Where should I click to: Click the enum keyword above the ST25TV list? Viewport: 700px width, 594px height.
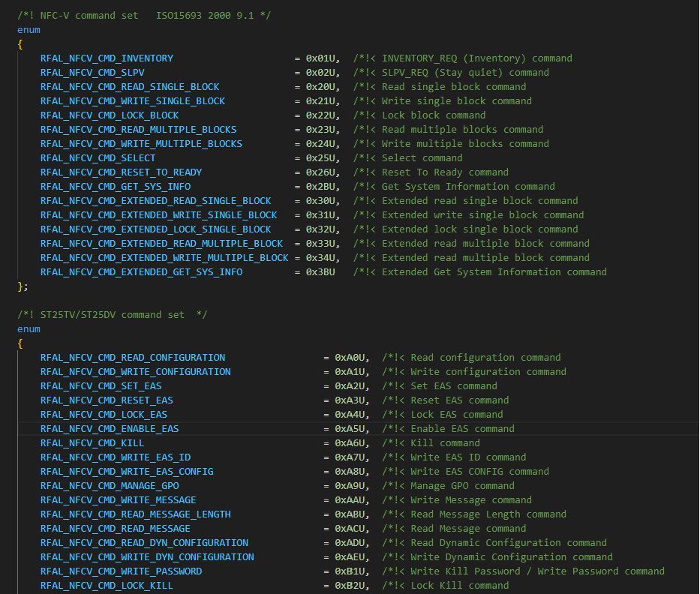[29, 329]
